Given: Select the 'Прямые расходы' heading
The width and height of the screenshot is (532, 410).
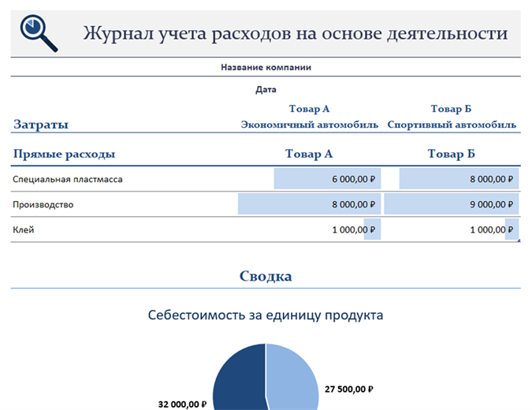Looking at the screenshot, I should pyautogui.click(x=64, y=154).
